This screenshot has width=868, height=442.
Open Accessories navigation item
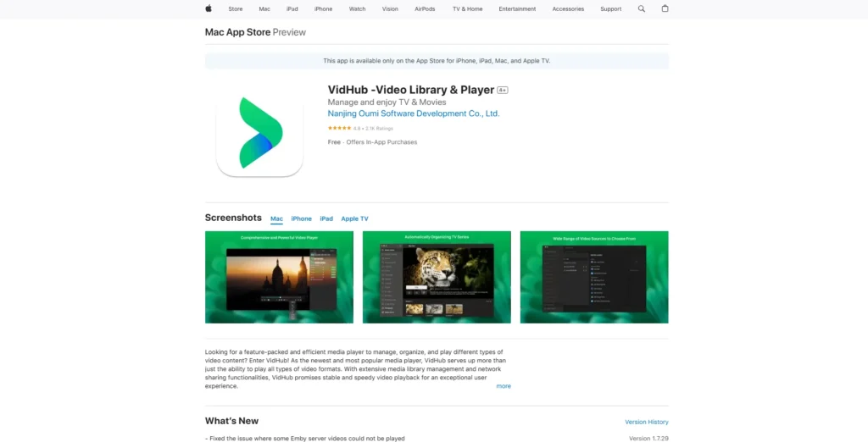568,8
